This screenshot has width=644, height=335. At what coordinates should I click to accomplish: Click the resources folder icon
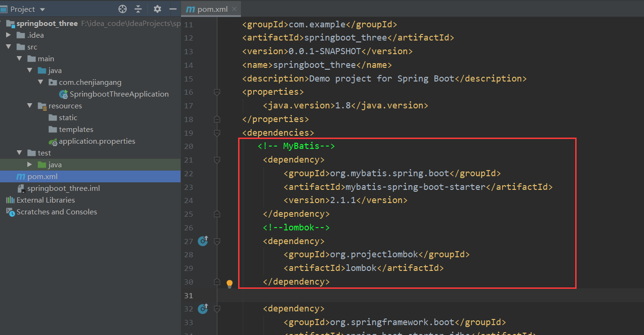pos(42,106)
